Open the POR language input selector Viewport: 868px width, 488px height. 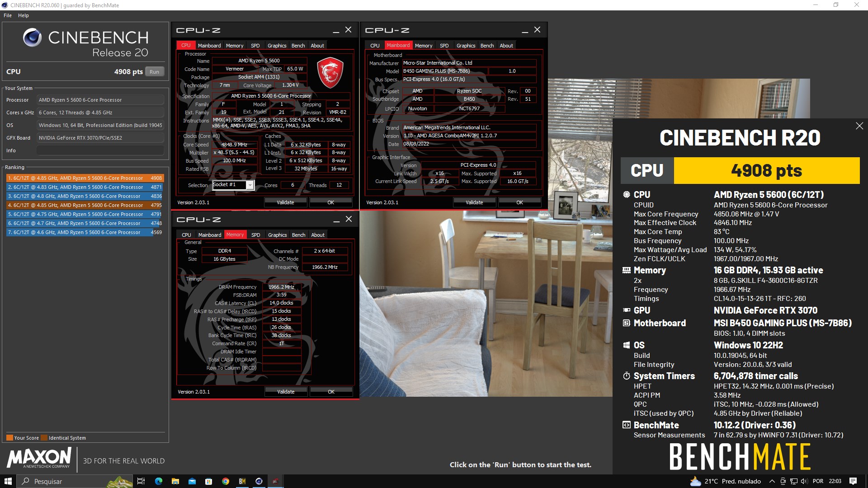tap(818, 481)
